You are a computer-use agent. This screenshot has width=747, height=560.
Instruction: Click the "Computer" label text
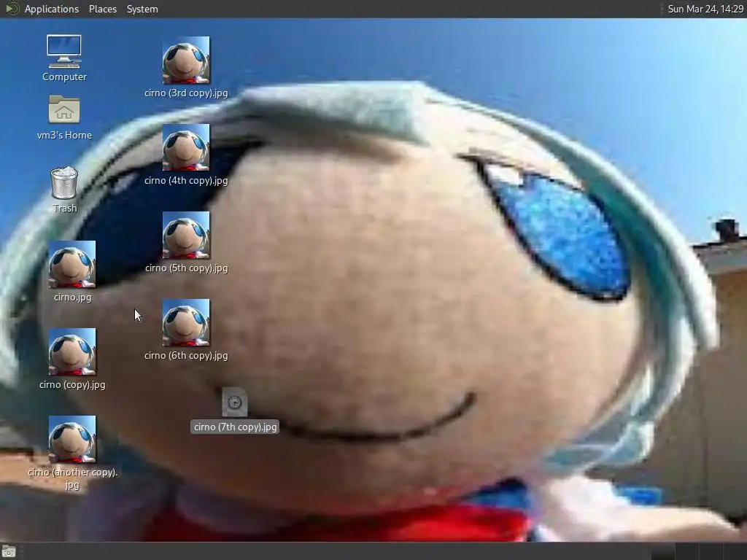pyautogui.click(x=64, y=77)
